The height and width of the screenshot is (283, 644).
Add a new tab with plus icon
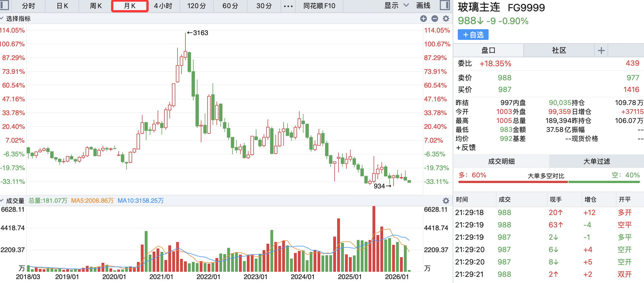pos(601,51)
